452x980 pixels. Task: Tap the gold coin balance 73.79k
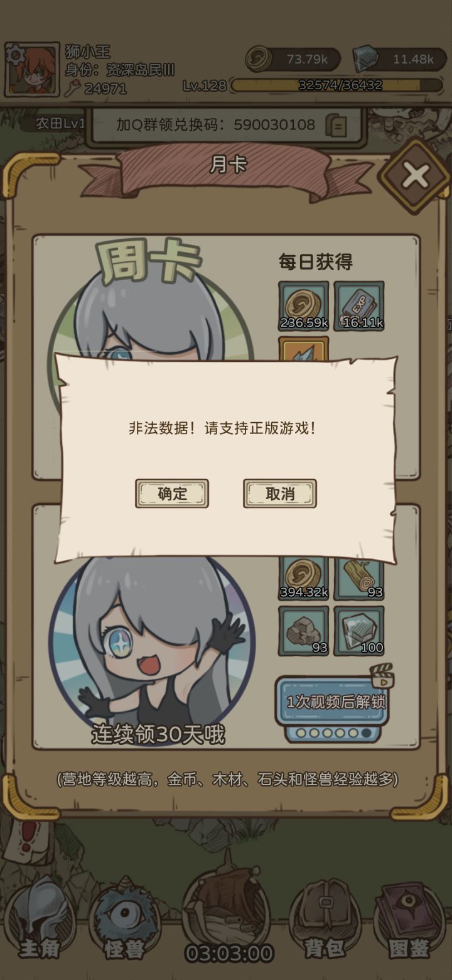[x=293, y=60]
